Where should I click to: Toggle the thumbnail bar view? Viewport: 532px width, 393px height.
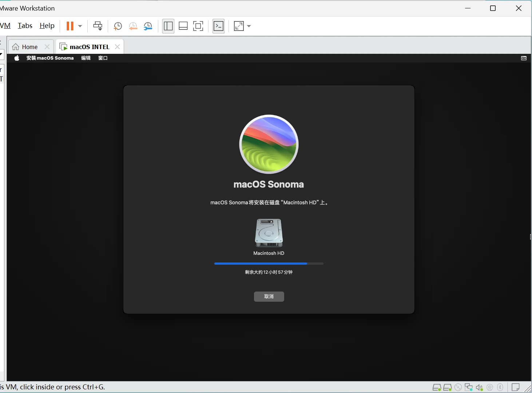183,26
